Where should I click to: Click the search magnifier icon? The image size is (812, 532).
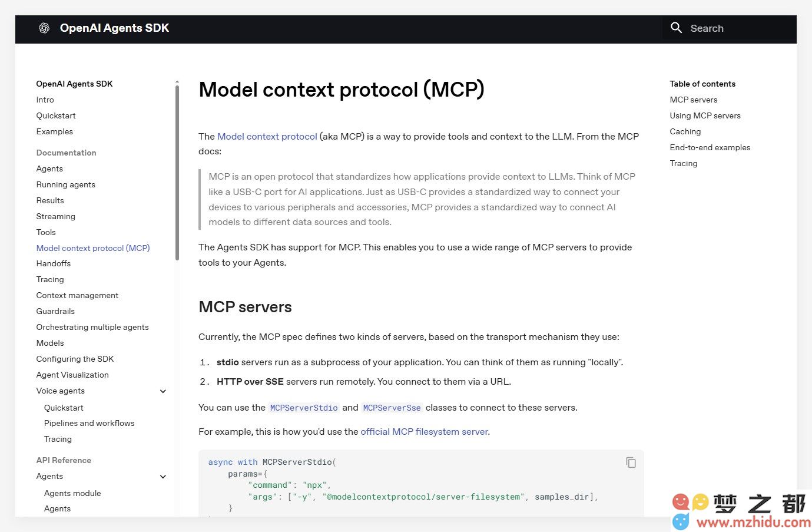coord(676,28)
